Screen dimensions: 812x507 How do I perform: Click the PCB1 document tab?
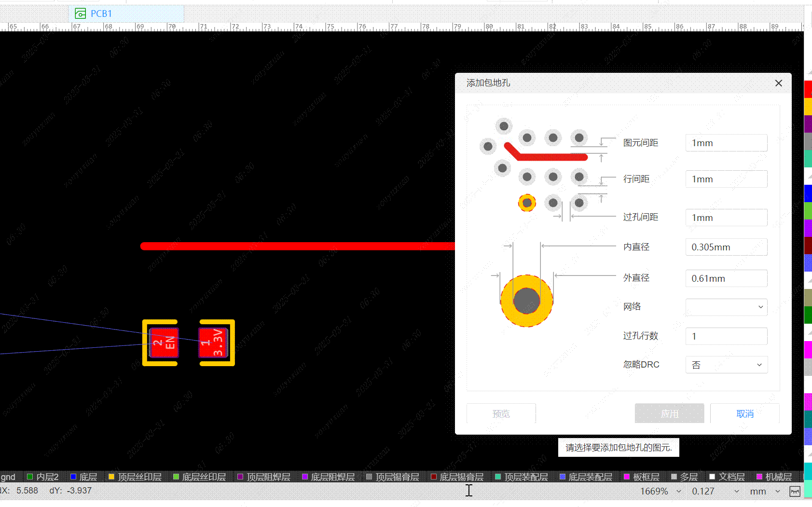pyautogui.click(x=100, y=14)
